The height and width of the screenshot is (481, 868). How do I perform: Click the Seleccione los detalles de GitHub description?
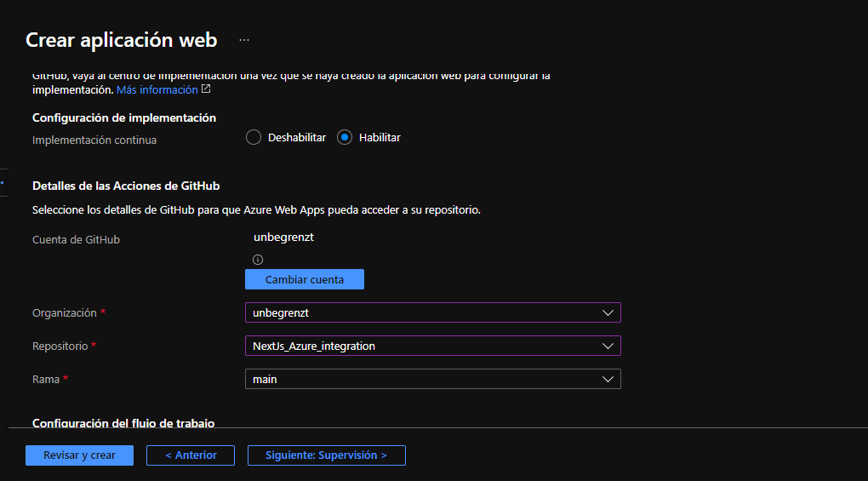[x=256, y=209]
